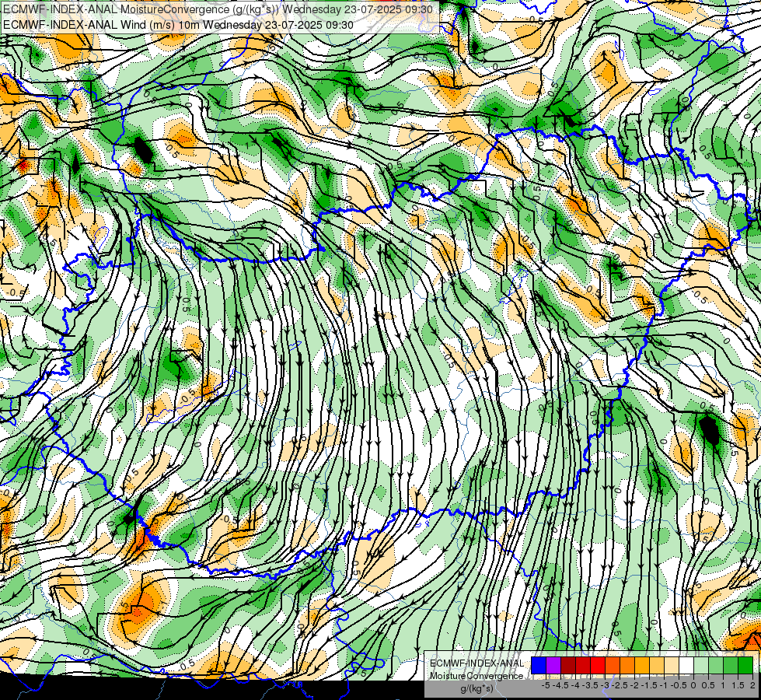Viewport: 761px width, 700px height.
Task: Click the legend's ECMWF-INDEX-ANAL label
Action: point(476,663)
